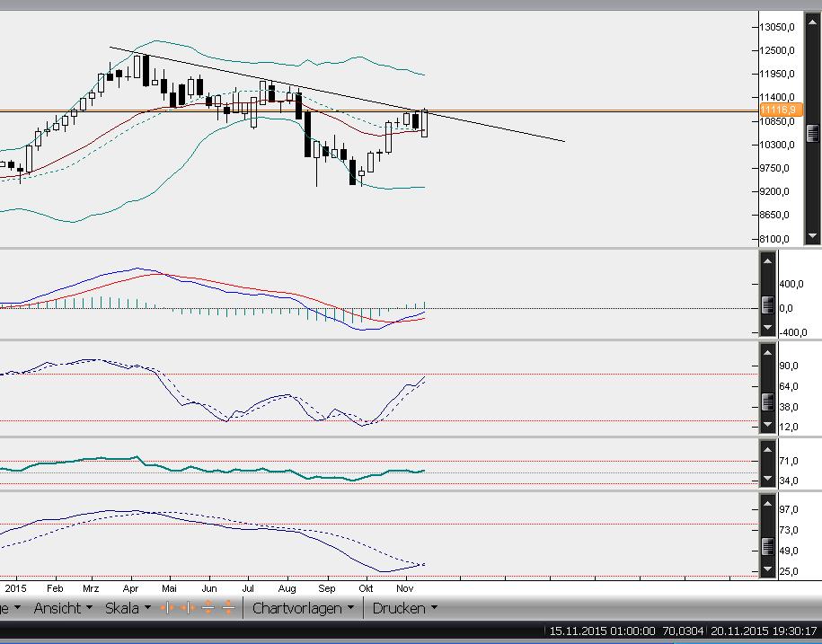Click the rightmost orange vertical scaling icon
Screen dimensions: 822x644
coord(228,608)
